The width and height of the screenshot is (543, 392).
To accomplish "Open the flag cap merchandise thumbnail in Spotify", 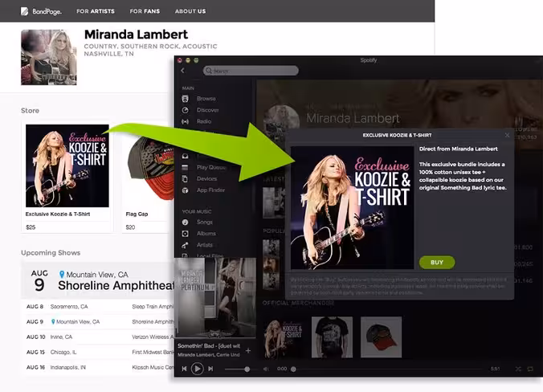I will click(x=382, y=337).
